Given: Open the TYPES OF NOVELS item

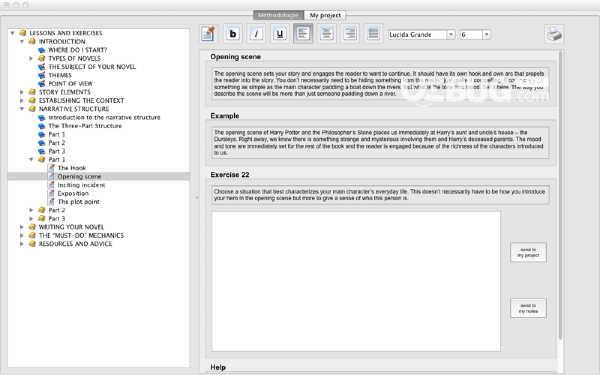Looking at the screenshot, I should (x=74, y=59).
